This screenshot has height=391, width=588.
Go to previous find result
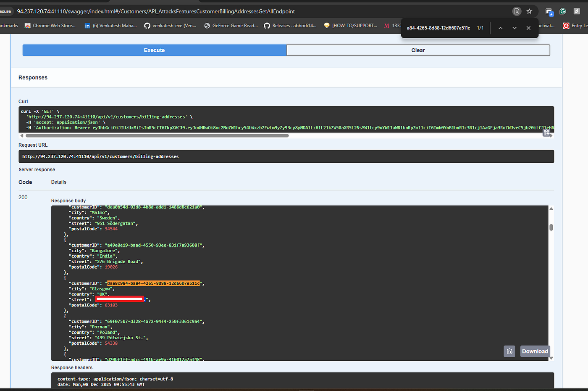pyautogui.click(x=500, y=28)
